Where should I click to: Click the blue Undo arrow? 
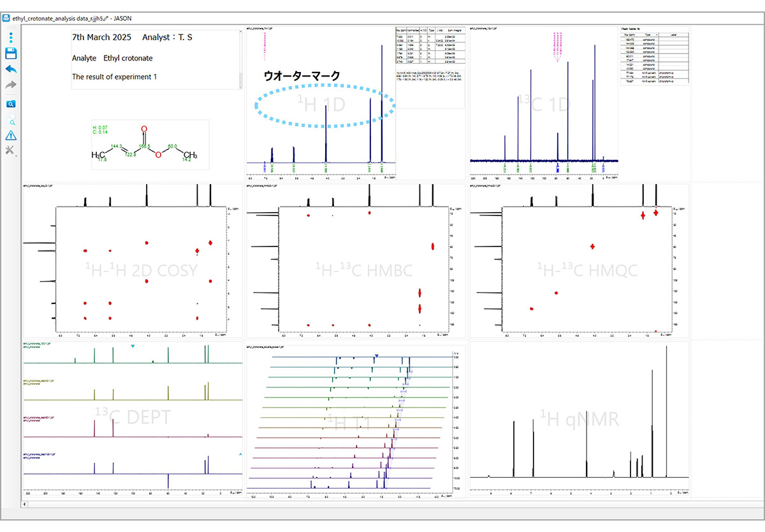11,69
